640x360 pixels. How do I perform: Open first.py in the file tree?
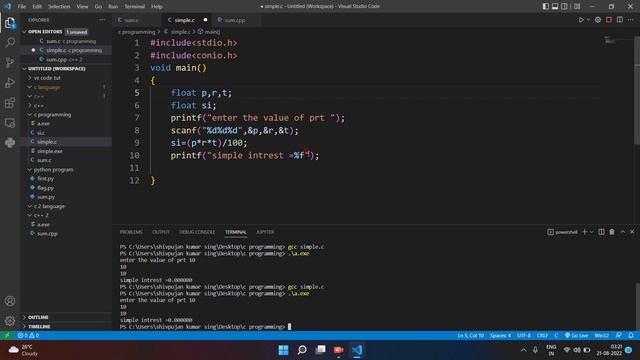pyautogui.click(x=45, y=179)
